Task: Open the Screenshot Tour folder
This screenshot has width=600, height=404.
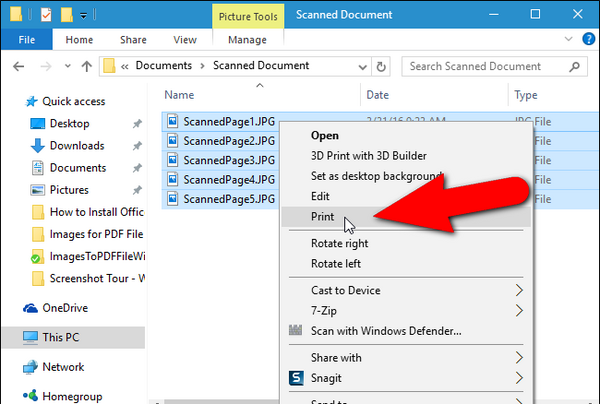Action: coord(88,279)
